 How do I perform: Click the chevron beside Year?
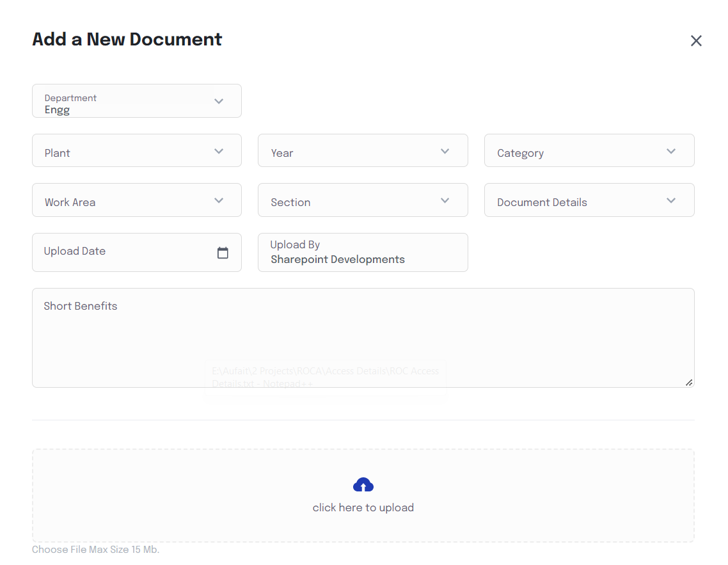[x=445, y=151]
